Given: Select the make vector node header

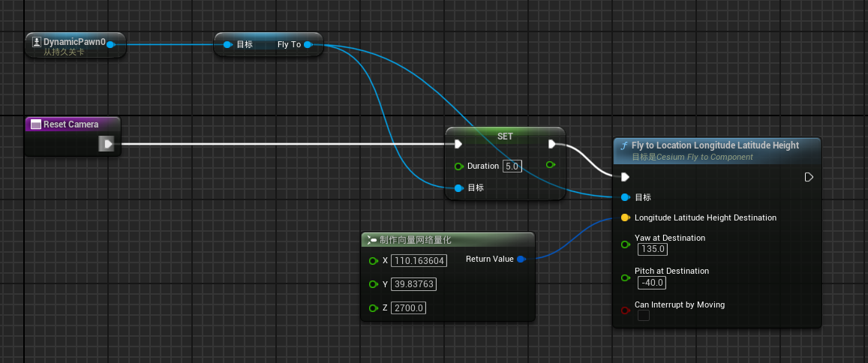Looking at the screenshot, I should (447, 240).
